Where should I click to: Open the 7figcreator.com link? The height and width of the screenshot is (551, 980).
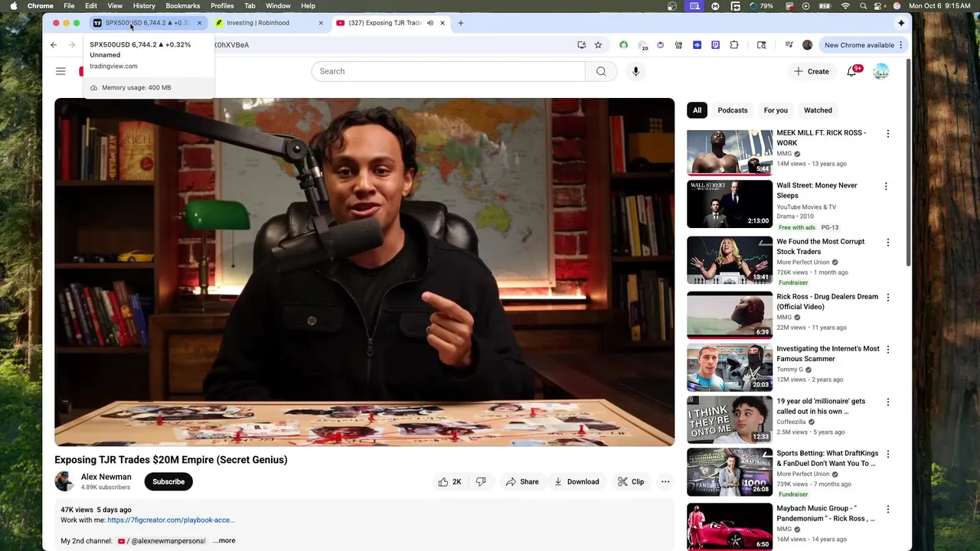(171, 520)
